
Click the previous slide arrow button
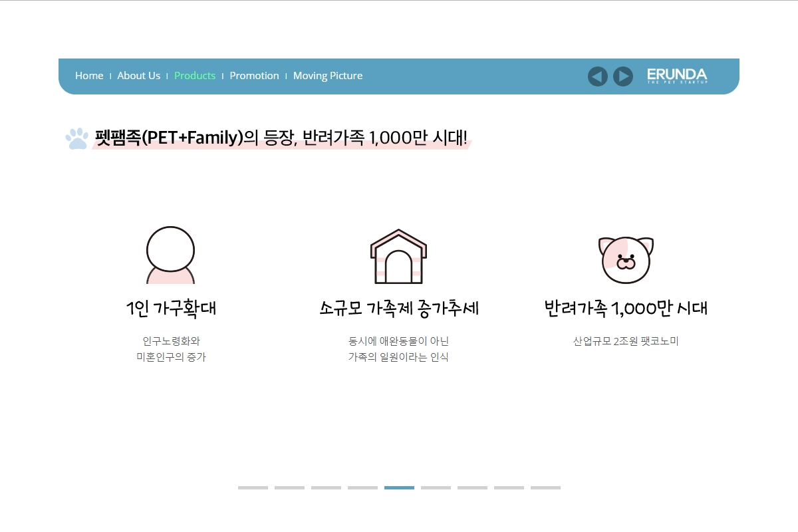[x=598, y=76]
